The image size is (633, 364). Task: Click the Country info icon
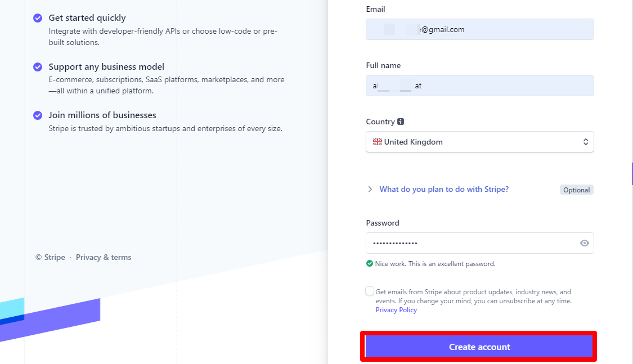pyautogui.click(x=401, y=122)
